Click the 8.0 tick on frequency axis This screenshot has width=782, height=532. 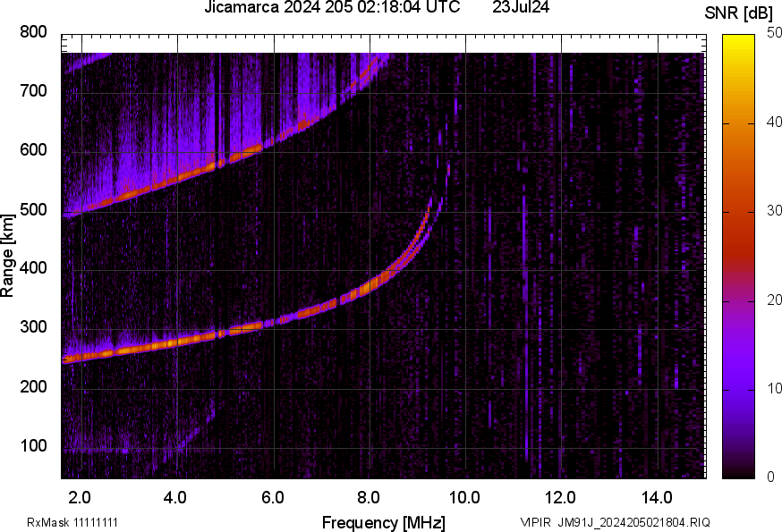[x=369, y=497]
